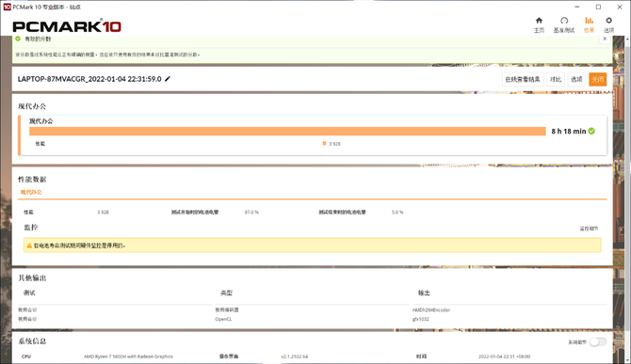
Task: Click the yellow monitoring warning message
Action: (313, 245)
